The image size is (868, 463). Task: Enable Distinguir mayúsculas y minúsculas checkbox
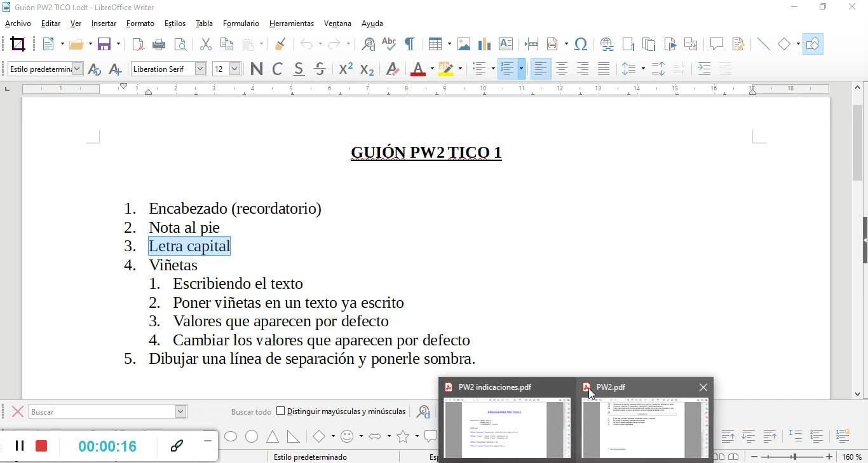coord(281,411)
